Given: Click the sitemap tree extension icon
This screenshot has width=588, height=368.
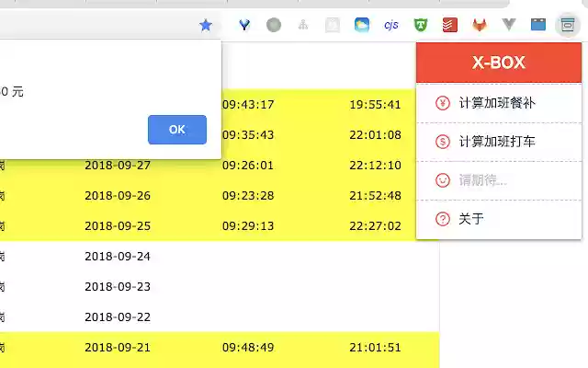Looking at the screenshot, I should pos(302,25).
